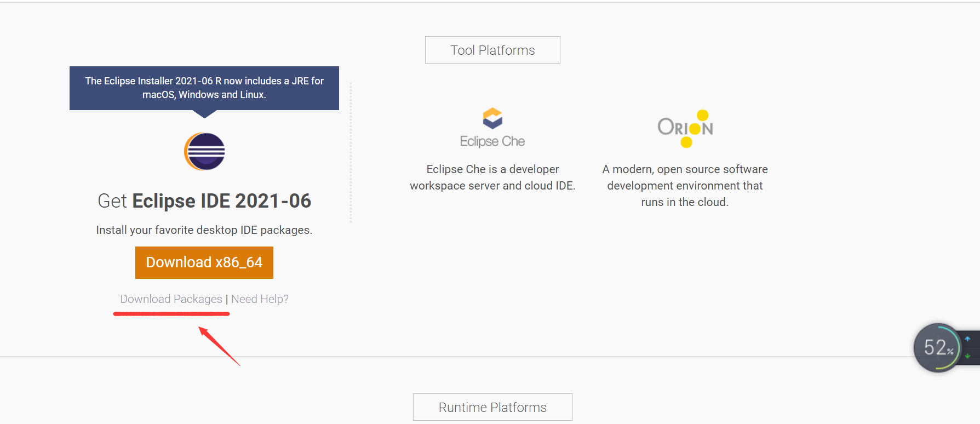The height and width of the screenshot is (424, 980).
Task: Open the Download Packages link
Action: (171, 299)
